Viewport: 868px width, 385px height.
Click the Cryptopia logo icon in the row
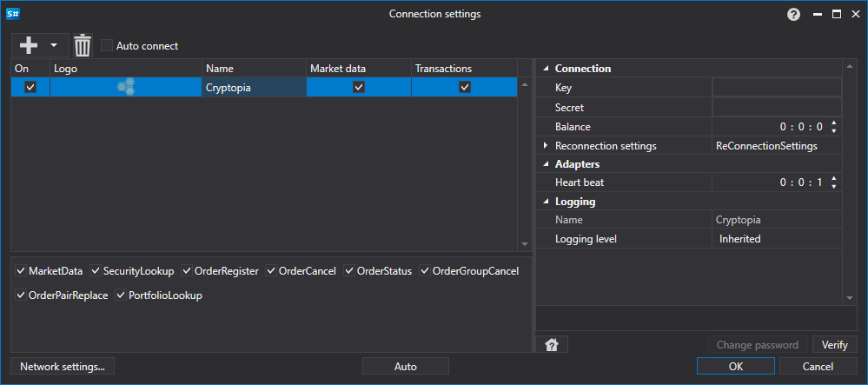point(126,87)
